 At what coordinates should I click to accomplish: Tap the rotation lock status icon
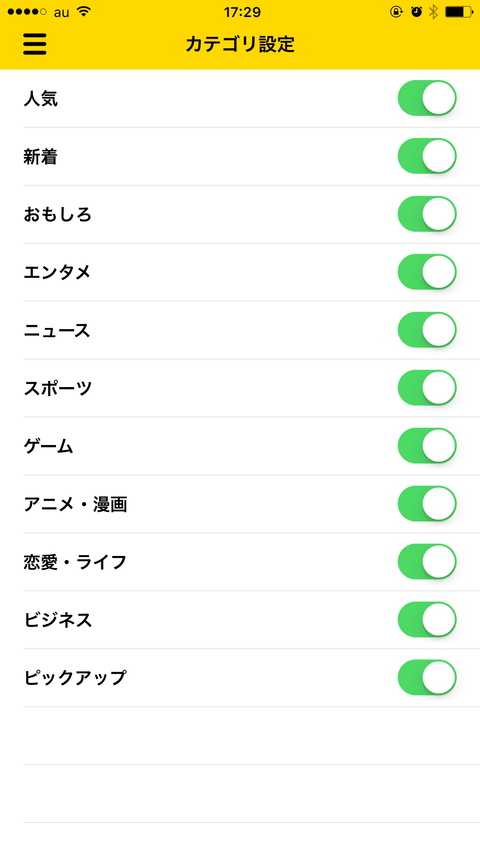(x=396, y=11)
